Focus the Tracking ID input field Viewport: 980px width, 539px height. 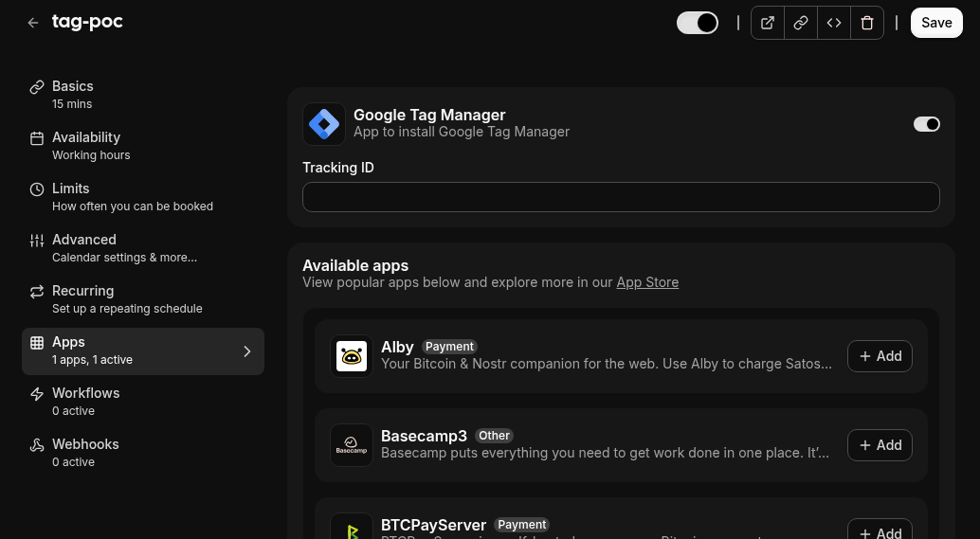[x=621, y=197]
